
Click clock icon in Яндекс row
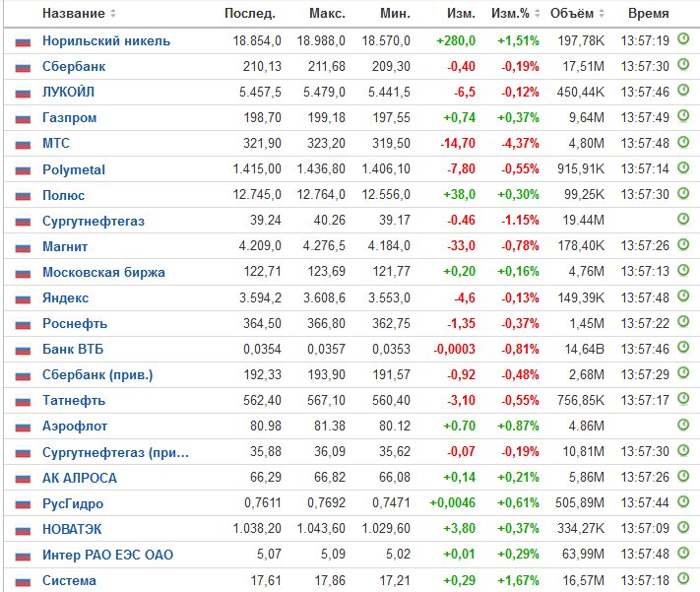click(683, 296)
